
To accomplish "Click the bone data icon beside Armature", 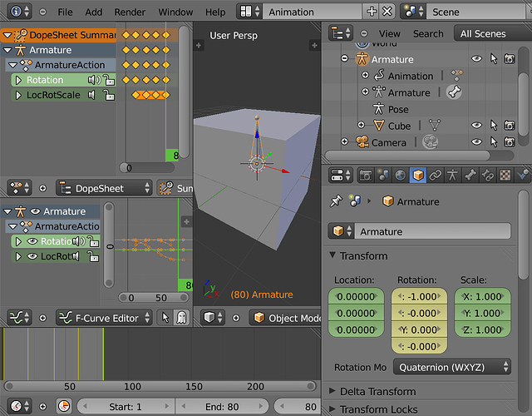I will (x=454, y=92).
